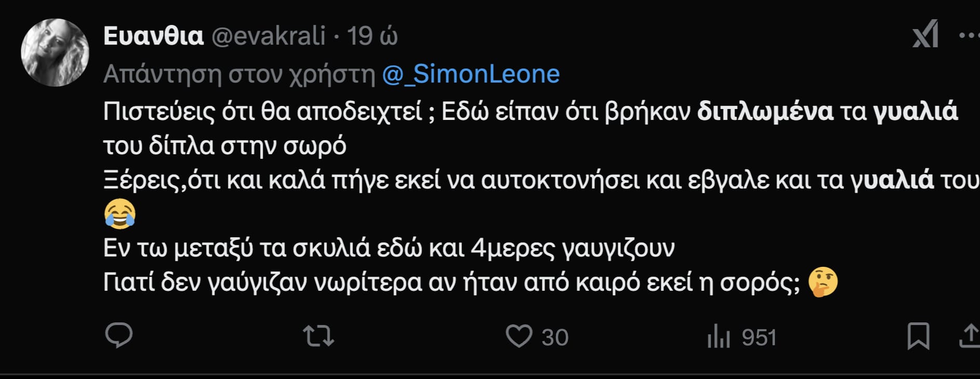Viewport: 980px width, 379px height.
Task: Click the bold word διπλωμένα
Action: 765,112
